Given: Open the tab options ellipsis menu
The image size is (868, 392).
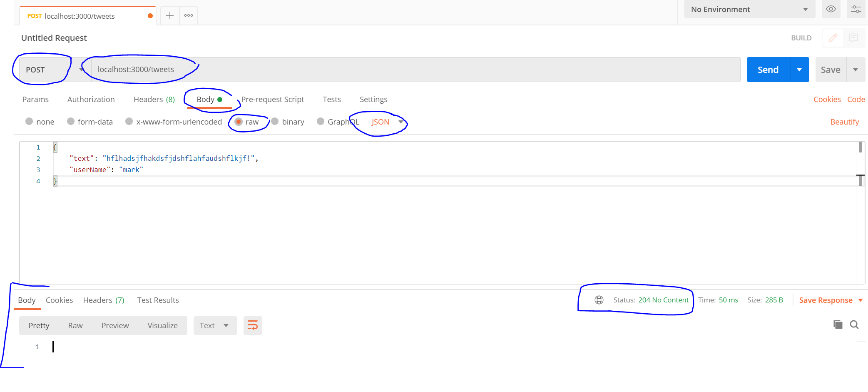Looking at the screenshot, I should [x=189, y=16].
